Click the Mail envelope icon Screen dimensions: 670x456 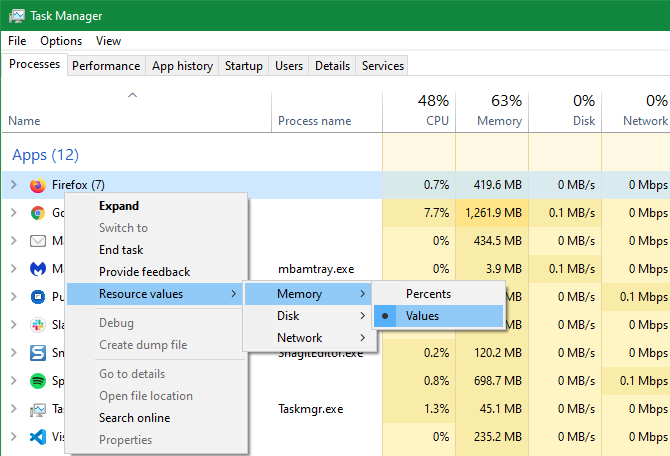pyautogui.click(x=38, y=241)
